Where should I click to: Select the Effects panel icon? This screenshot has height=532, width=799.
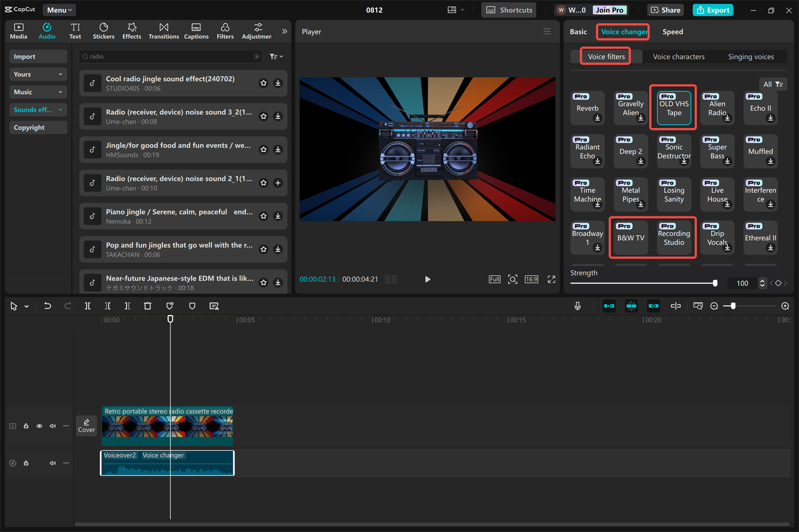131,31
